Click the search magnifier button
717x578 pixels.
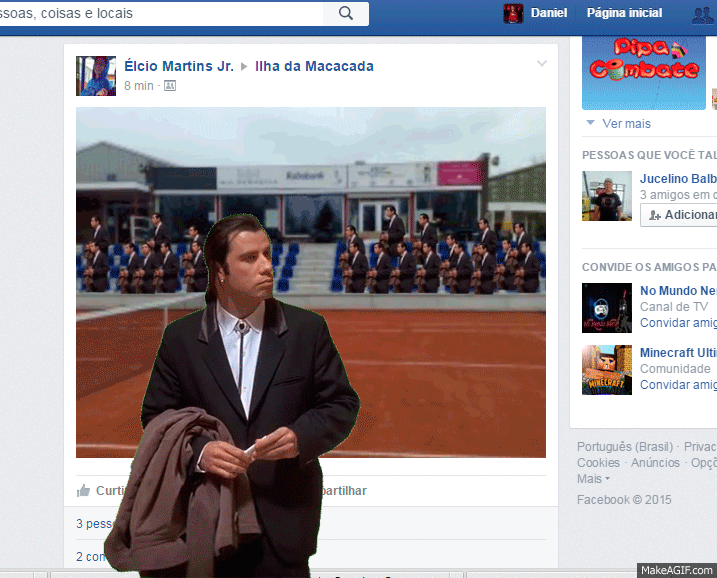tap(346, 13)
